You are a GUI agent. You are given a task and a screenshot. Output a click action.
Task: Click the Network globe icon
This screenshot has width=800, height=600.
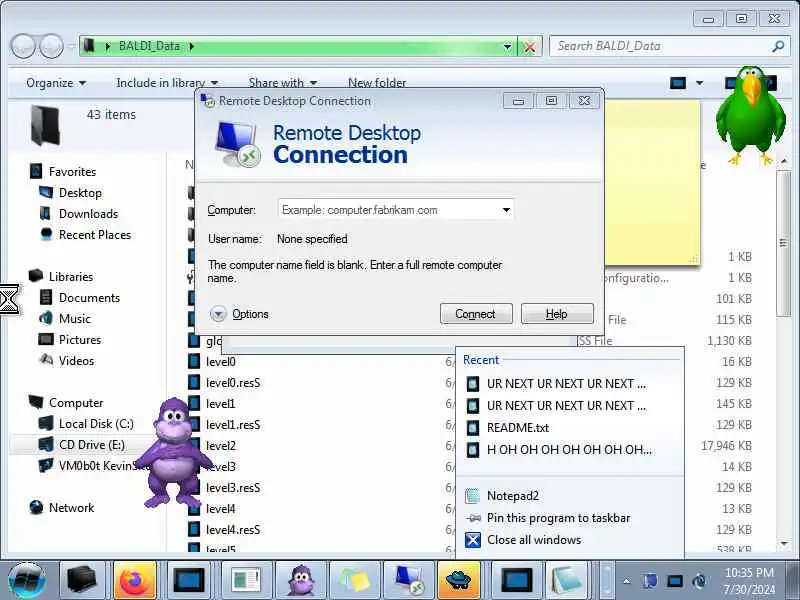click(x=36, y=507)
